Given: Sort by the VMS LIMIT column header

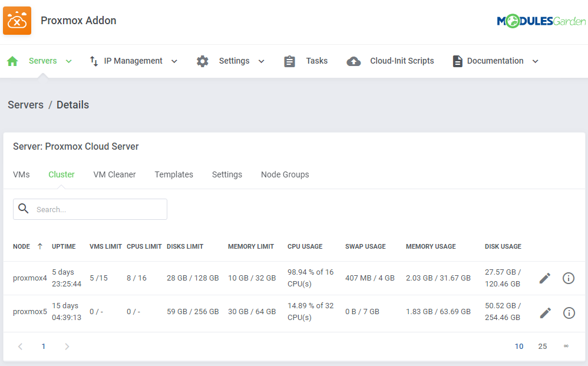Looking at the screenshot, I should pyautogui.click(x=105, y=246).
